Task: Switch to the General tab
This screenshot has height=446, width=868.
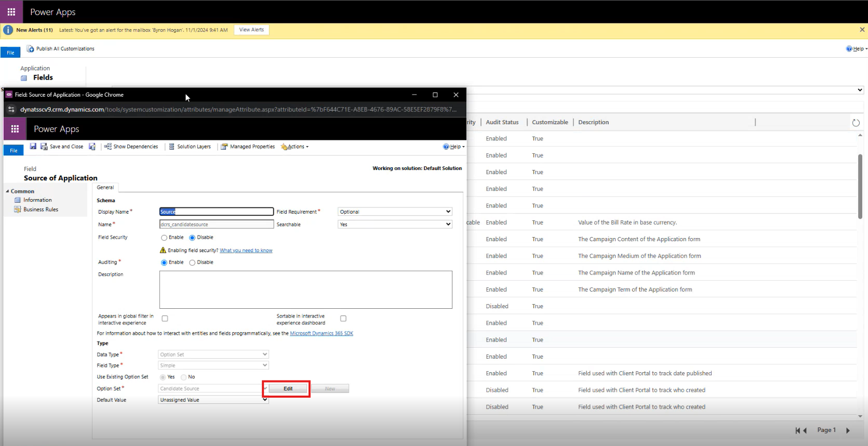Action: click(x=105, y=188)
